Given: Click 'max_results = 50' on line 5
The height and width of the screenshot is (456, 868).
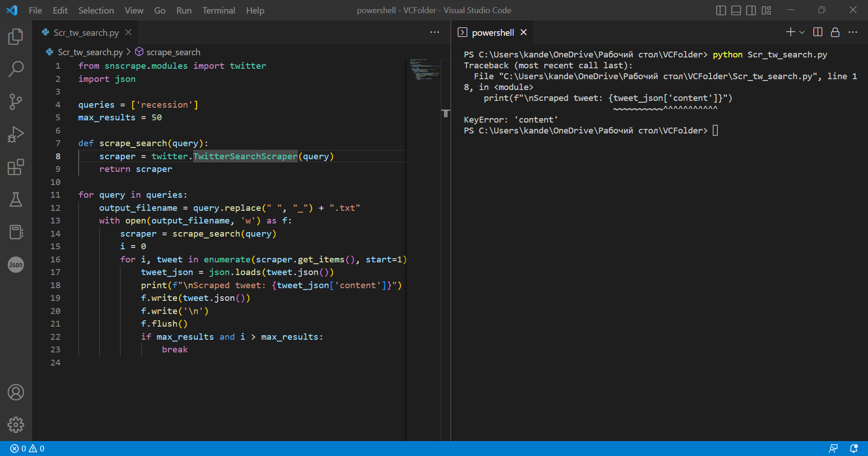Looking at the screenshot, I should [x=120, y=117].
